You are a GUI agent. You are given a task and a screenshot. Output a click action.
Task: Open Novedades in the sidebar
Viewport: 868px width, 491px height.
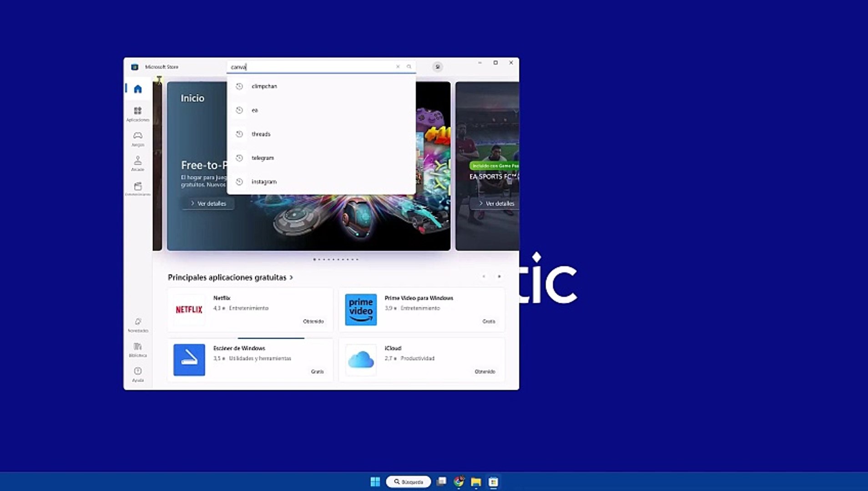137,324
